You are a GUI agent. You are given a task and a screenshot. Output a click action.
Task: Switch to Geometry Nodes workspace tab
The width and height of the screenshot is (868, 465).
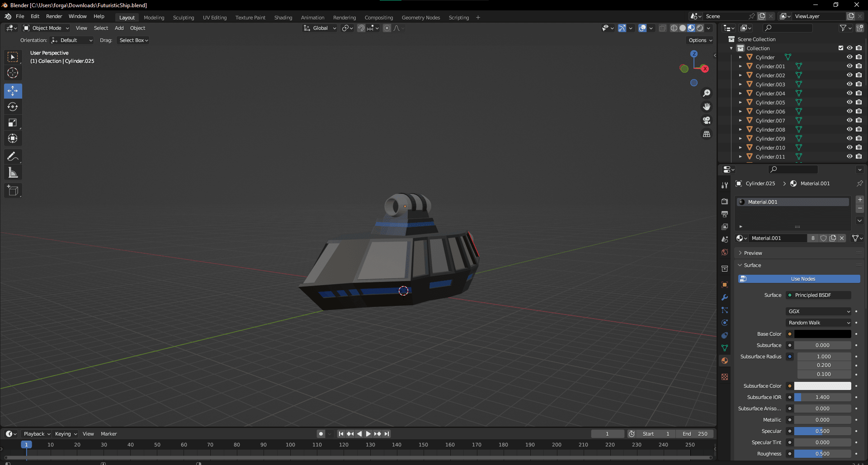pos(421,18)
